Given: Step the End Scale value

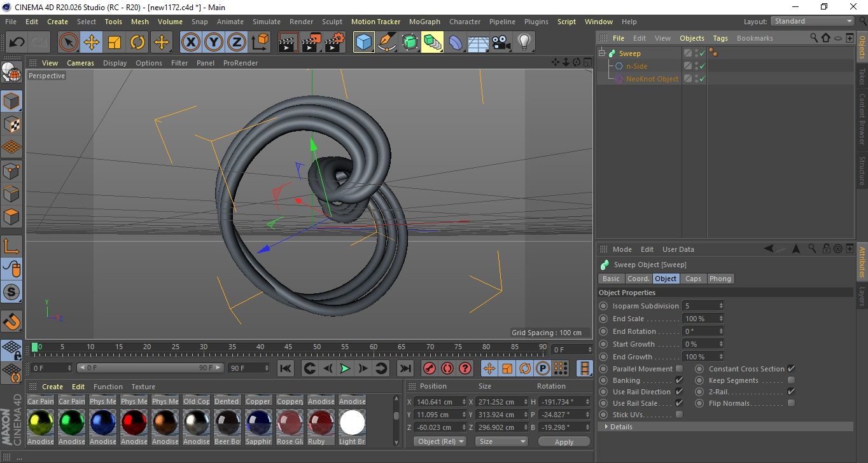Looking at the screenshot, I should tap(721, 319).
